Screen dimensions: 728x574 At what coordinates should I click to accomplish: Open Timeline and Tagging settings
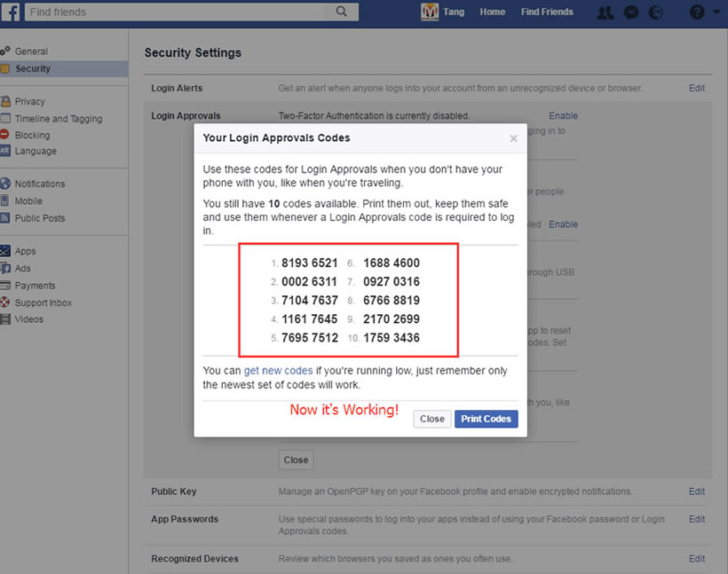tap(59, 119)
